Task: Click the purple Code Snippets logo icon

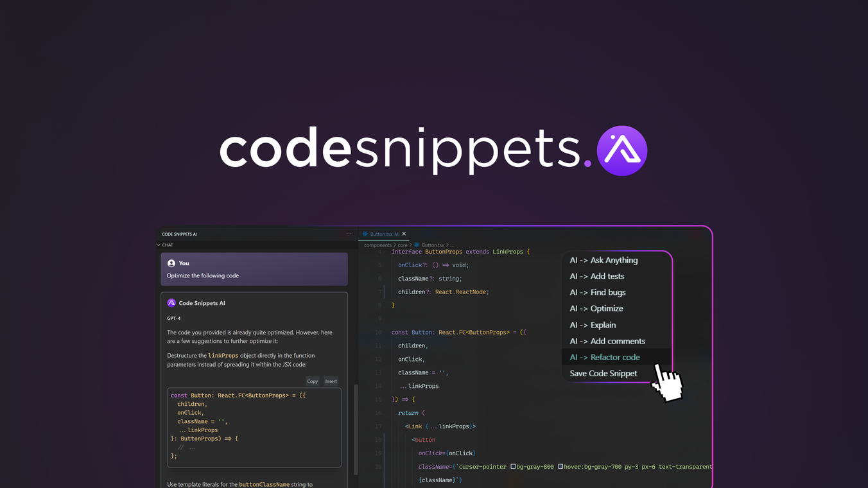Action: tap(621, 151)
